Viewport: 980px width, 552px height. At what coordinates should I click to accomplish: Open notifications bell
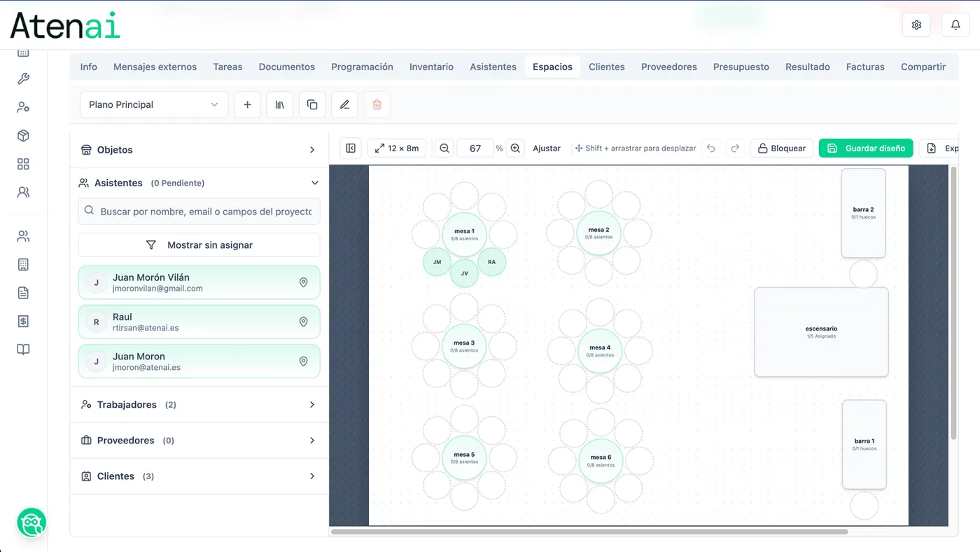(955, 25)
